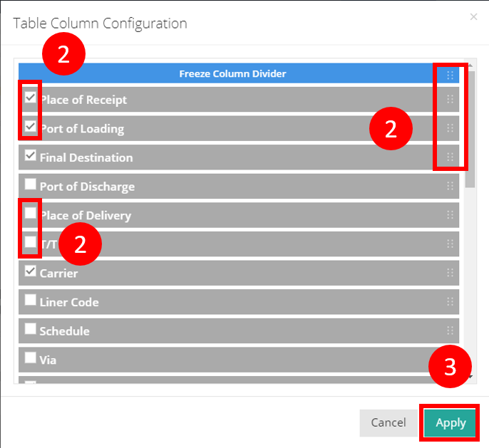Click drag handle for Place of Receipt
The width and height of the screenshot is (489, 448).
pyautogui.click(x=450, y=100)
